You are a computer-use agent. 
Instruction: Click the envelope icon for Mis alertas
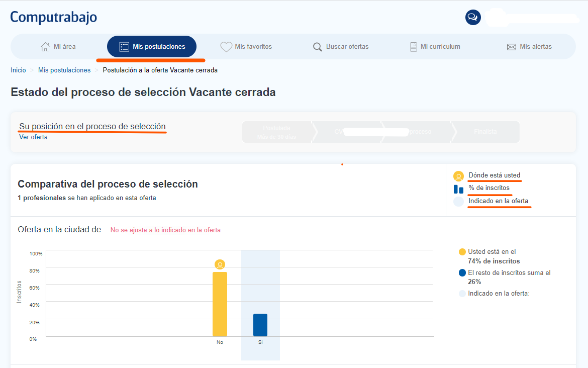pos(512,47)
